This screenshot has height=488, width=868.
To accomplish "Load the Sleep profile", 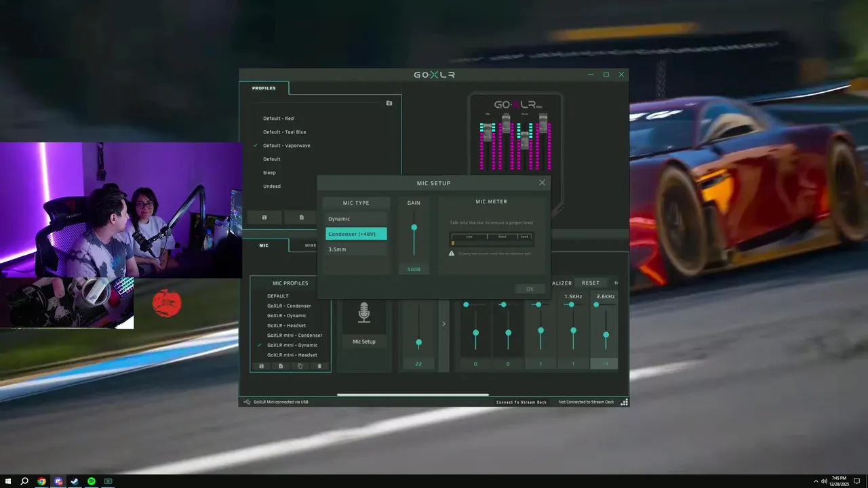I will tap(269, 173).
